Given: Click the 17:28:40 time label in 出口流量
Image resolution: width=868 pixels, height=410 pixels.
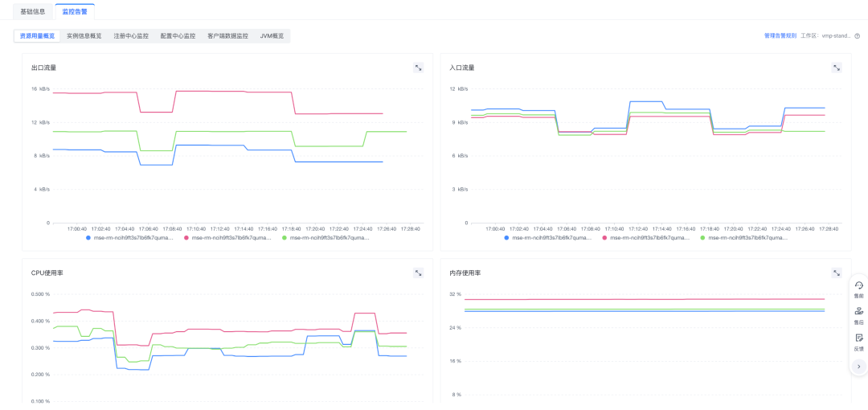Looking at the screenshot, I should pyautogui.click(x=410, y=228).
